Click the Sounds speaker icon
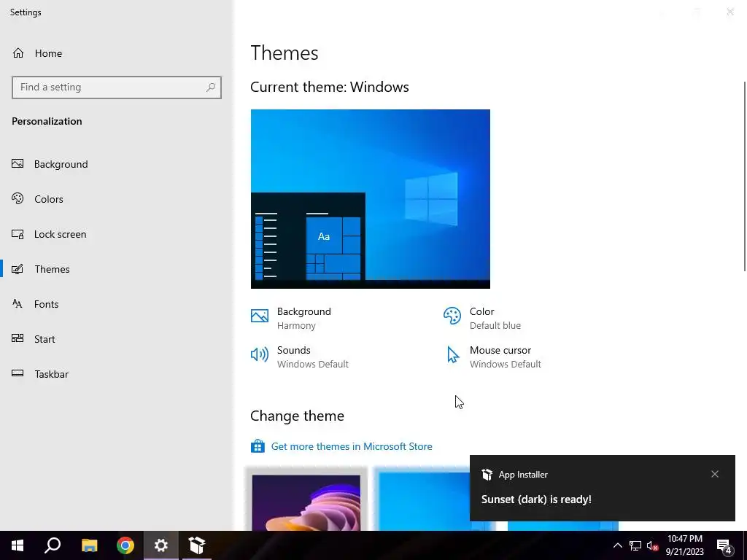 [x=260, y=354]
